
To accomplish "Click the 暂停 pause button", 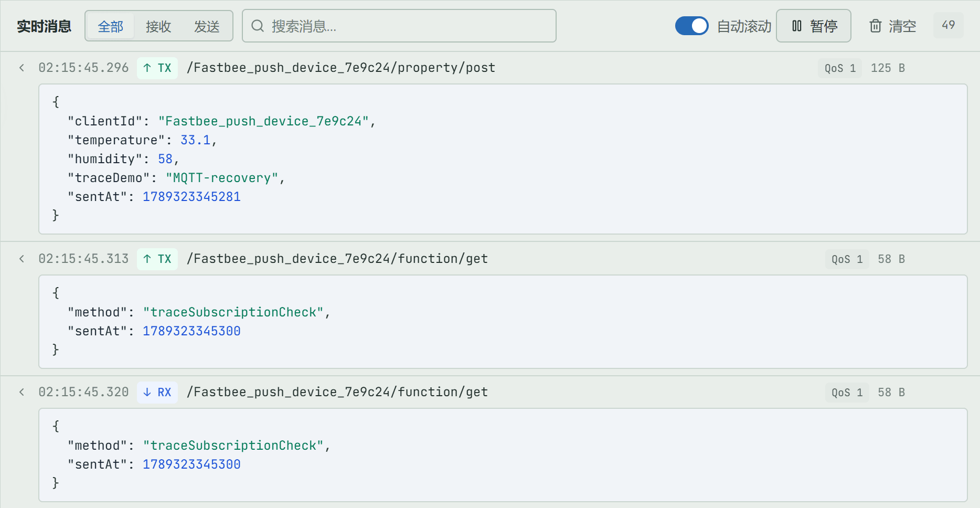I will (x=814, y=26).
